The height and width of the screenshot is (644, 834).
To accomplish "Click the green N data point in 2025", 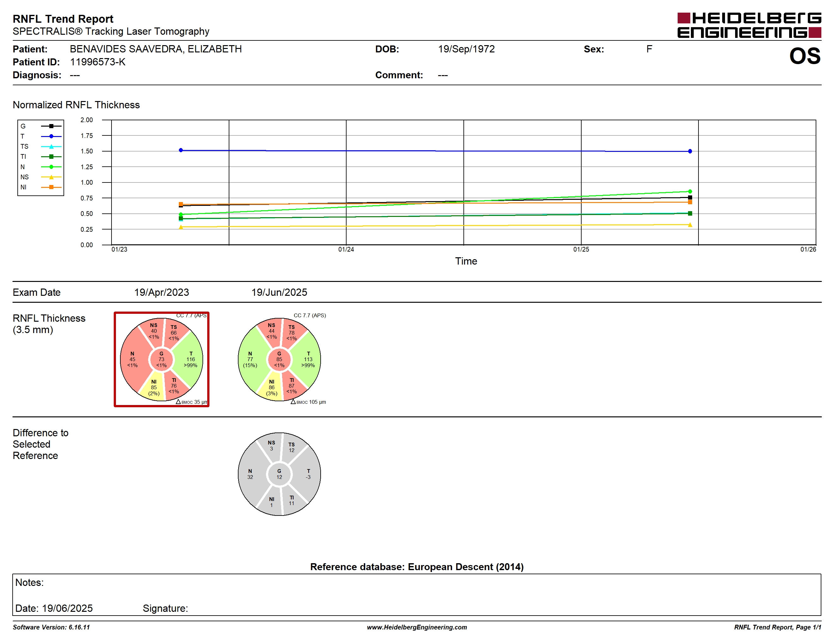I will [x=690, y=191].
